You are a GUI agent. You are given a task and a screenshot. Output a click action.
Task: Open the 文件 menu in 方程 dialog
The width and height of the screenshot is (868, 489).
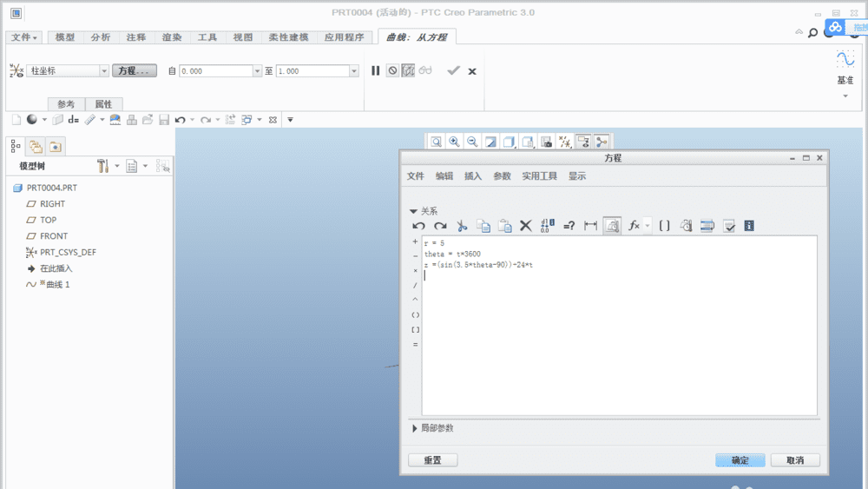tap(415, 176)
